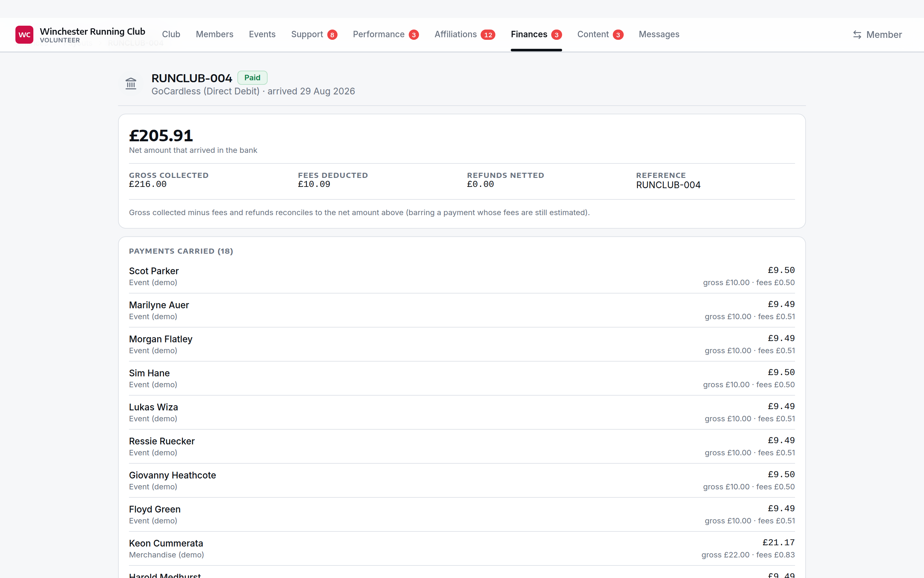Viewport: 924px width, 578px height.
Task: Open the Affiliations tab
Action: (x=465, y=34)
